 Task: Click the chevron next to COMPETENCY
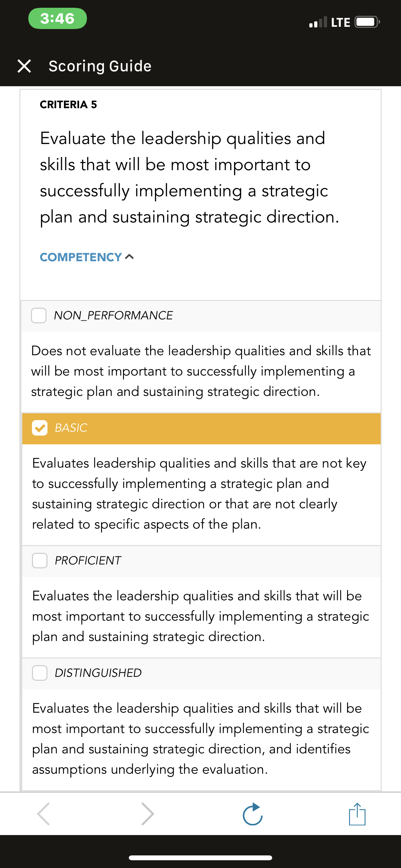129,257
